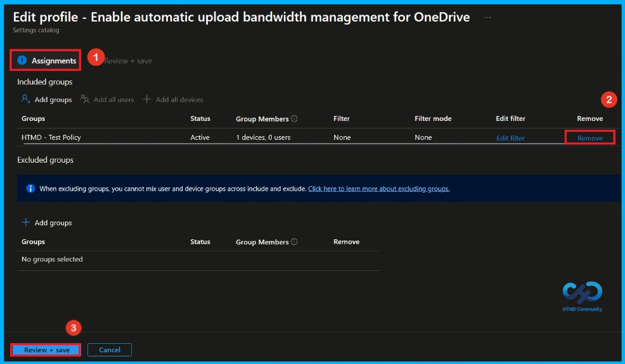Click the Edit filter column header
The width and height of the screenshot is (625, 364).
510,118
